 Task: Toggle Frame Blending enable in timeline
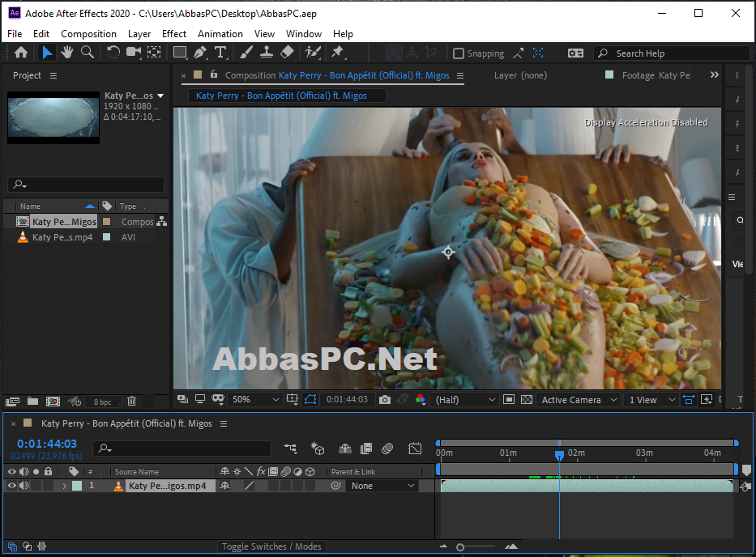(366, 449)
